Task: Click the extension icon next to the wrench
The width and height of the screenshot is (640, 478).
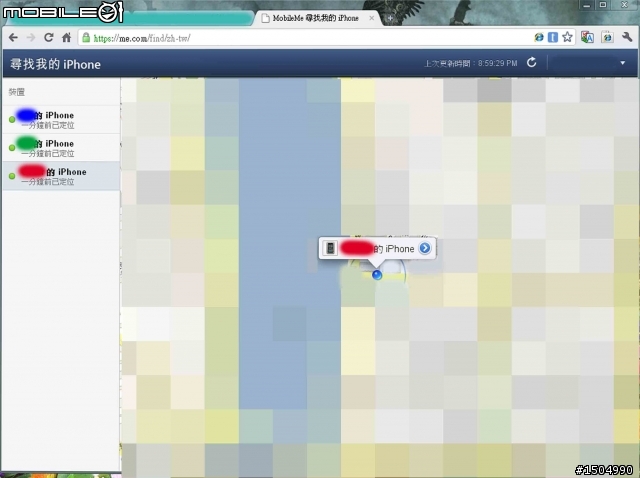Action: tap(607, 38)
